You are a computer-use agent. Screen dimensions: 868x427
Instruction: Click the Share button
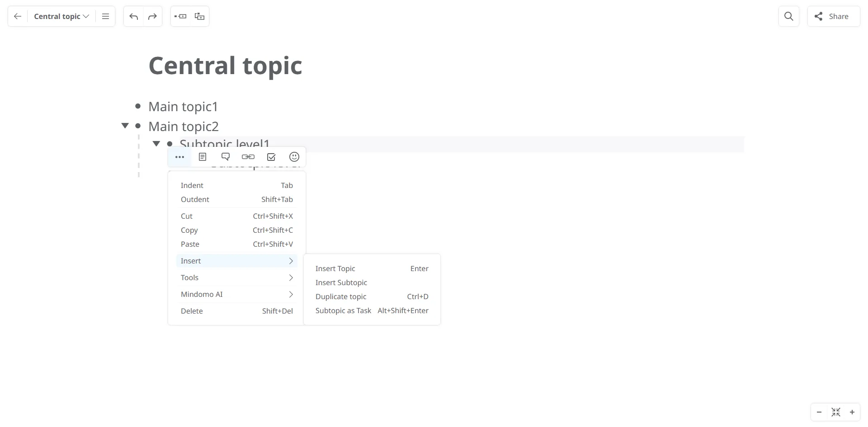tap(834, 16)
